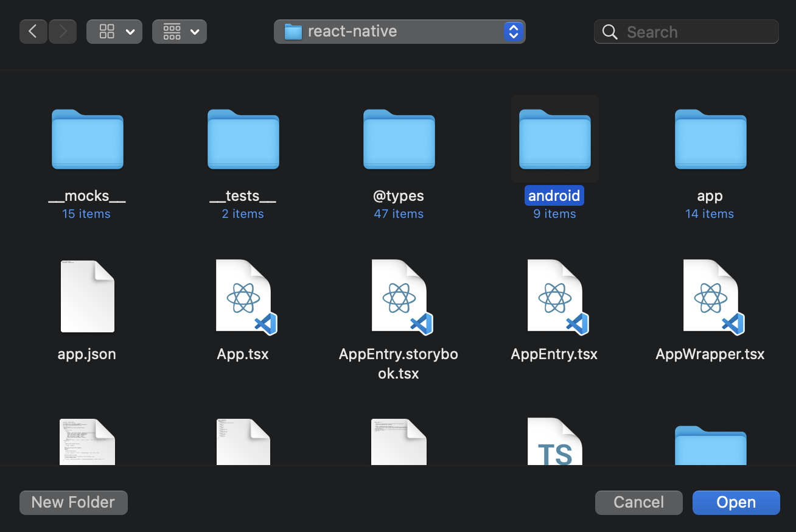The height and width of the screenshot is (532, 796).
Task: Click the AppEntry.storybook.tsx file name
Action: [399, 363]
